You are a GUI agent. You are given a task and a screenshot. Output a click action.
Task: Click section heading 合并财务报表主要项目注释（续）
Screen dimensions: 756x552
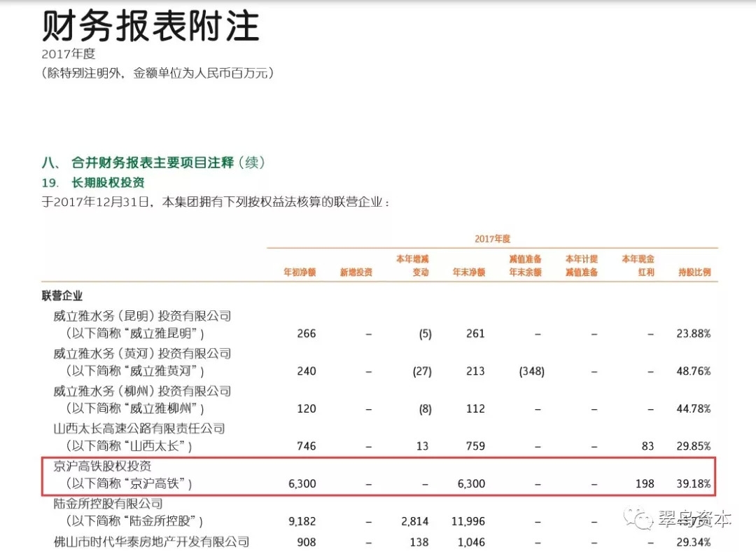coord(168,163)
